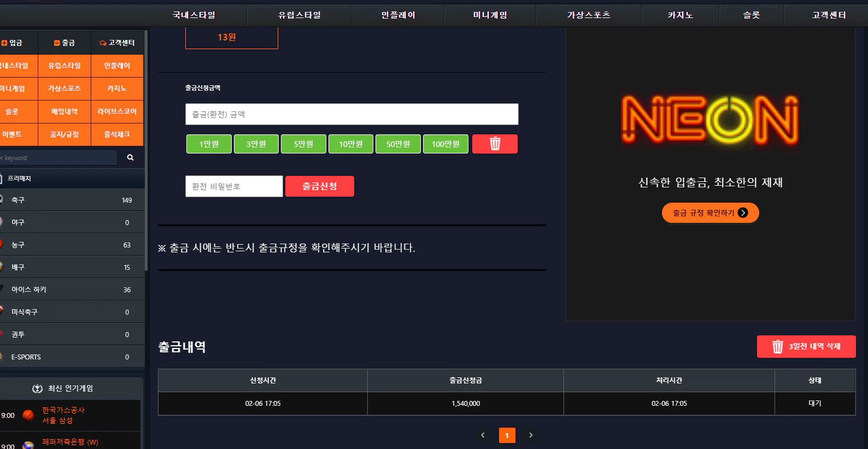Click orange 인플레이 sidebar button
The image size is (868, 449).
pos(117,66)
